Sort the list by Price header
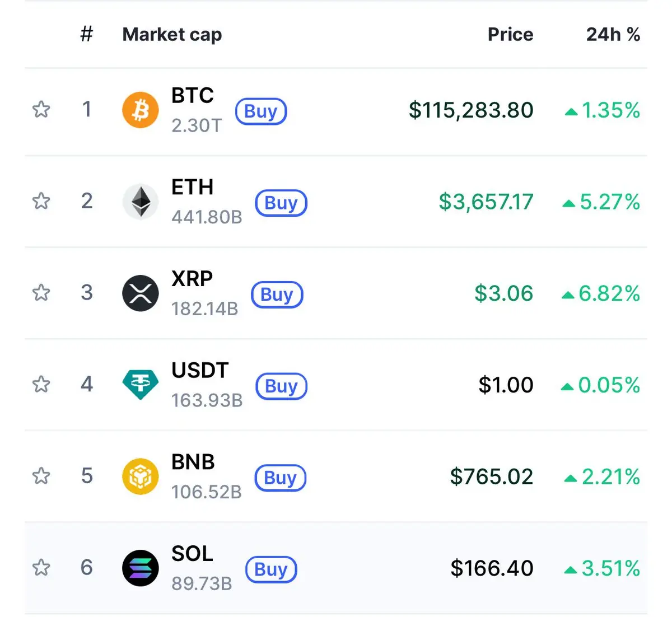672x617 pixels. point(510,34)
